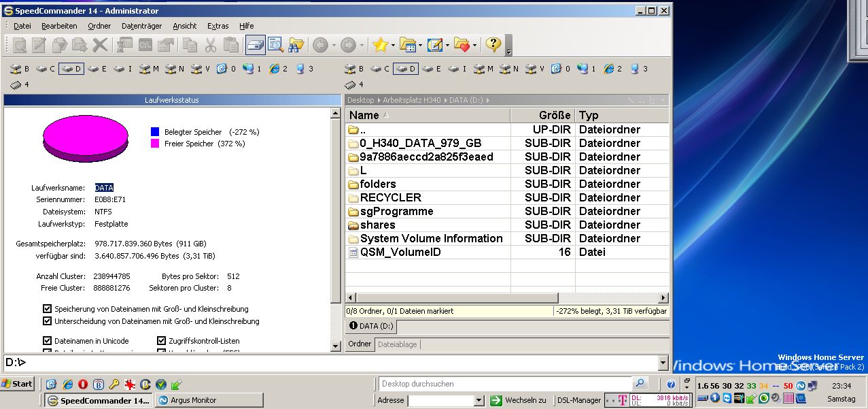
Task: Click the drive status toolbar icon
Action: coord(255,45)
